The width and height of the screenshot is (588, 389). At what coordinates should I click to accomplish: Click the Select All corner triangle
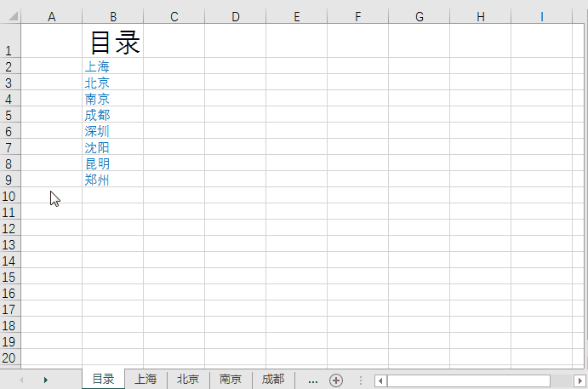click(x=14, y=16)
